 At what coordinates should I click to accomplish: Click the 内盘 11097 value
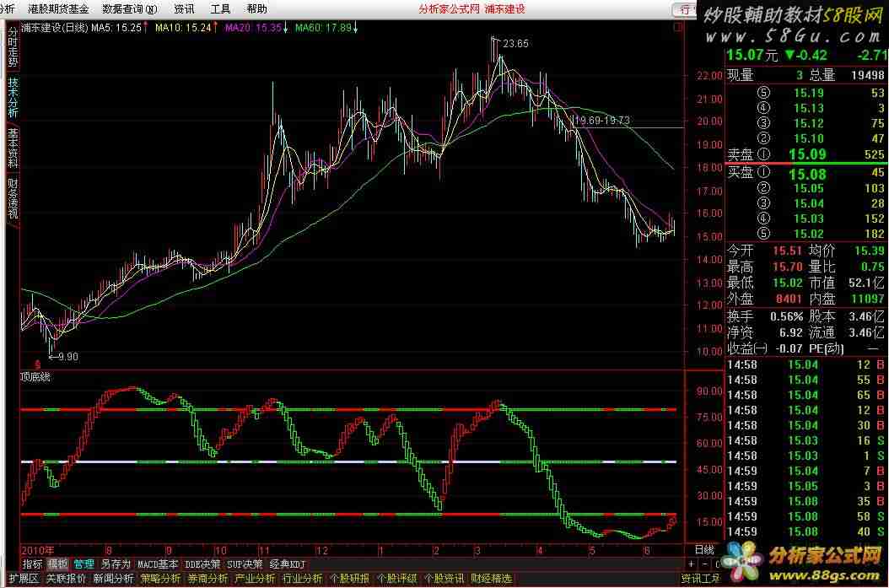[x=867, y=299]
